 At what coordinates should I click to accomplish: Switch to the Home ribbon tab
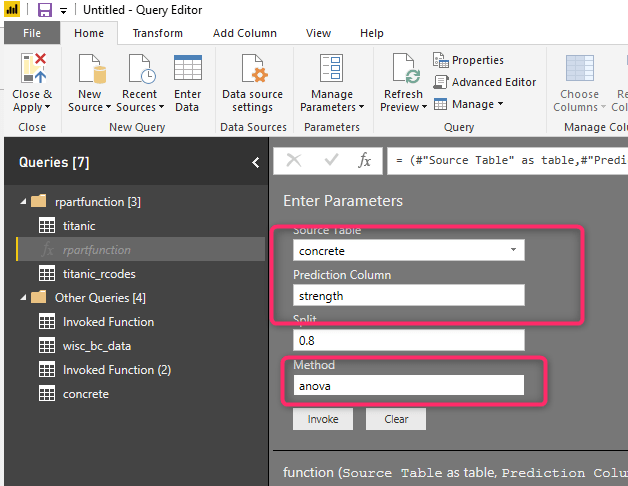tap(89, 33)
